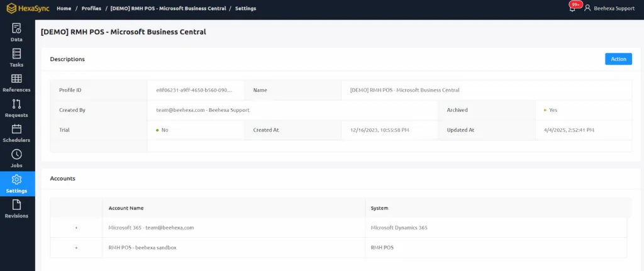
Task: Click the Name value in Descriptions table
Action: [x=404, y=90]
